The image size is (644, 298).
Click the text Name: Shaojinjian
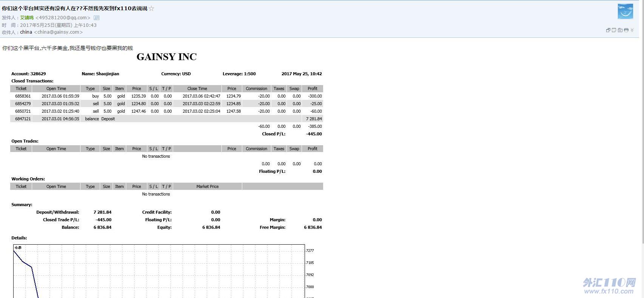pyautogui.click(x=101, y=74)
